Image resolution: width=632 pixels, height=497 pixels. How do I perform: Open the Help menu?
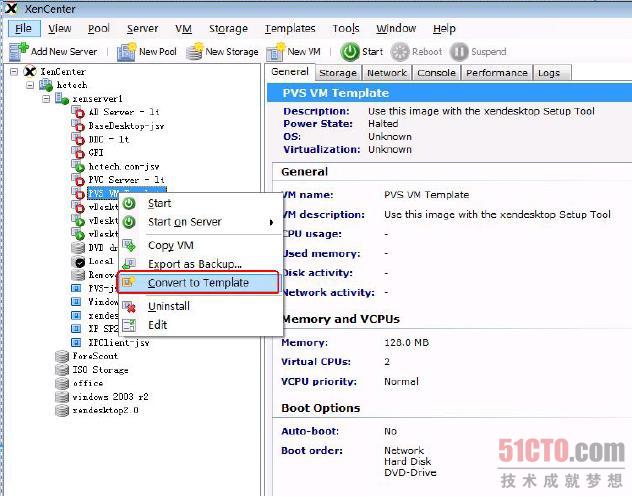pos(444,29)
